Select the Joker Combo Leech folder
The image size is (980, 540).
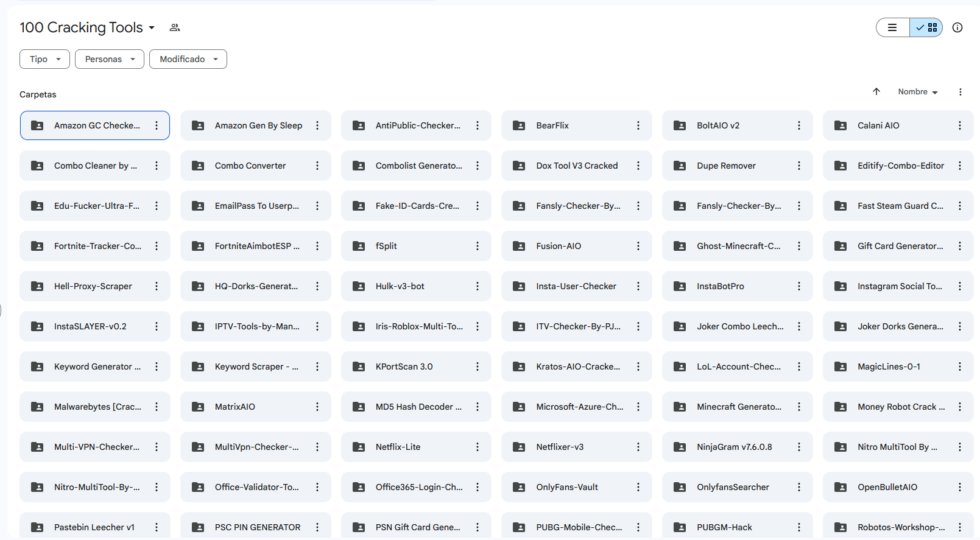tap(738, 326)
